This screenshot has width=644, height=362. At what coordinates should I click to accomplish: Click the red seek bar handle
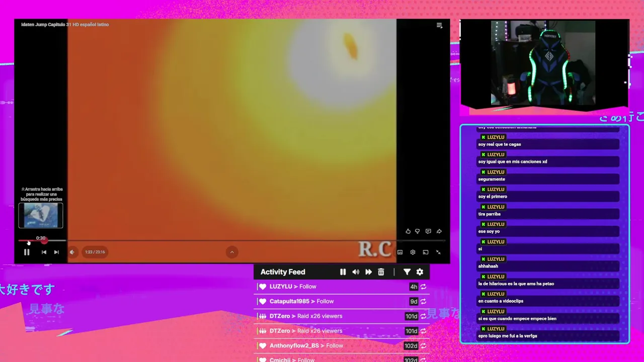coord(44,241)
